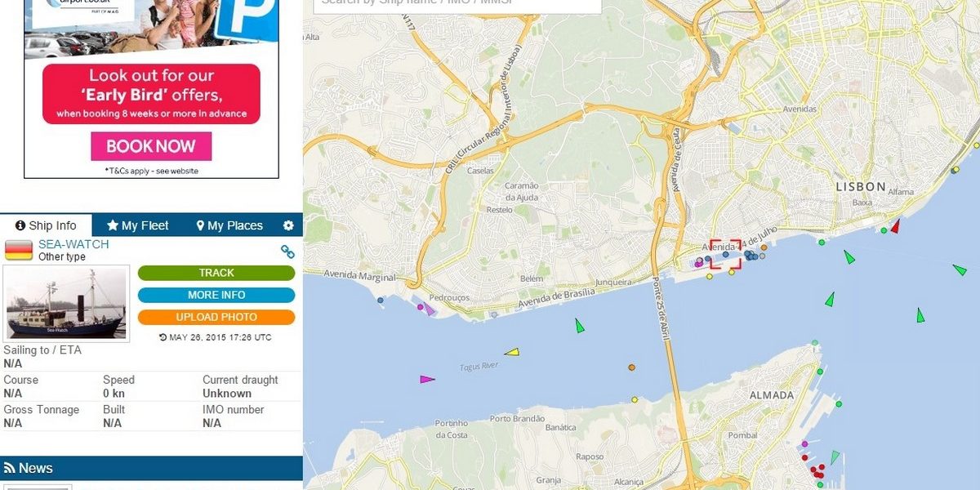Click the purple ship marker west of the bridge
Viewport: 980px width, 490px height.
point(427,379)
